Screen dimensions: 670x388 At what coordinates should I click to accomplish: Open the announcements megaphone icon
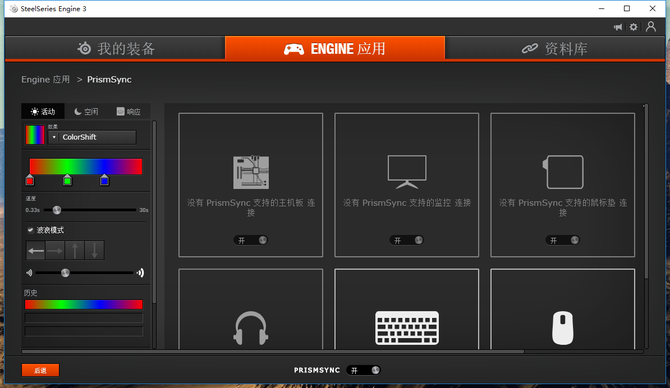click(x=618, y=27)
